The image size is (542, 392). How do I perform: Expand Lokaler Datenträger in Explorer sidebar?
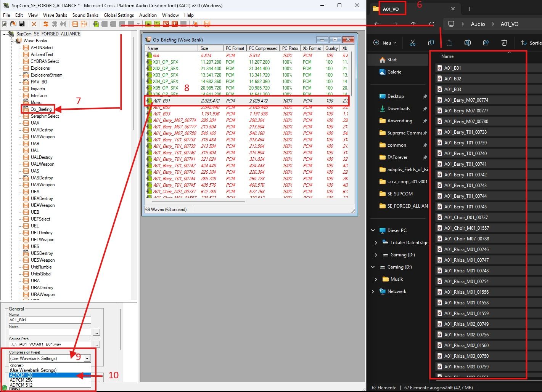coord(376,243)
